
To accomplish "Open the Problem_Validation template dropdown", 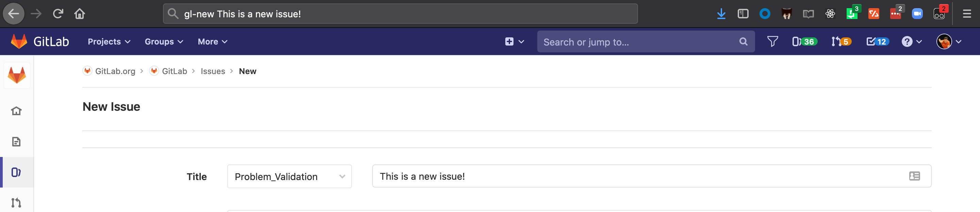I will [289, 176].
